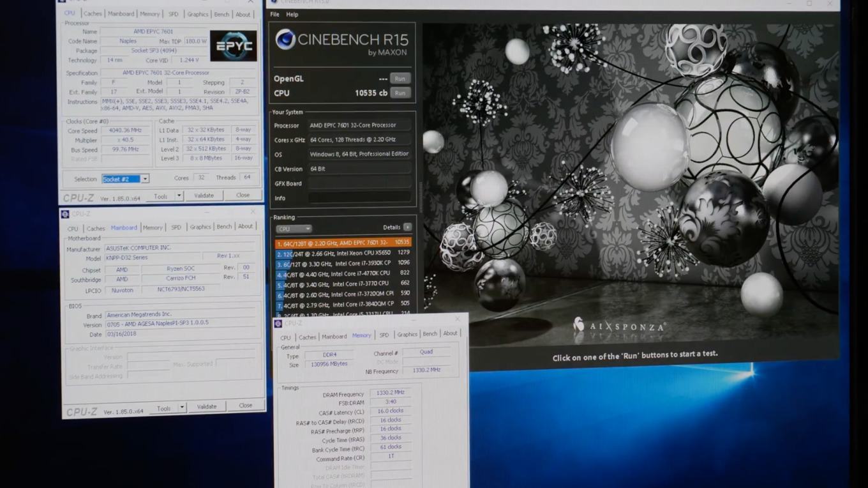Screen dimensions: 868x488
Task: Go to SPD tab in Memory CPU-Z window
Action: pos(384,335)
